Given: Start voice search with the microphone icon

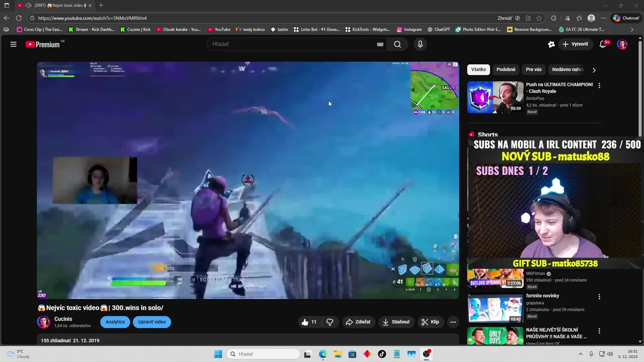Looking at the screenshot, I should (420, 44).
